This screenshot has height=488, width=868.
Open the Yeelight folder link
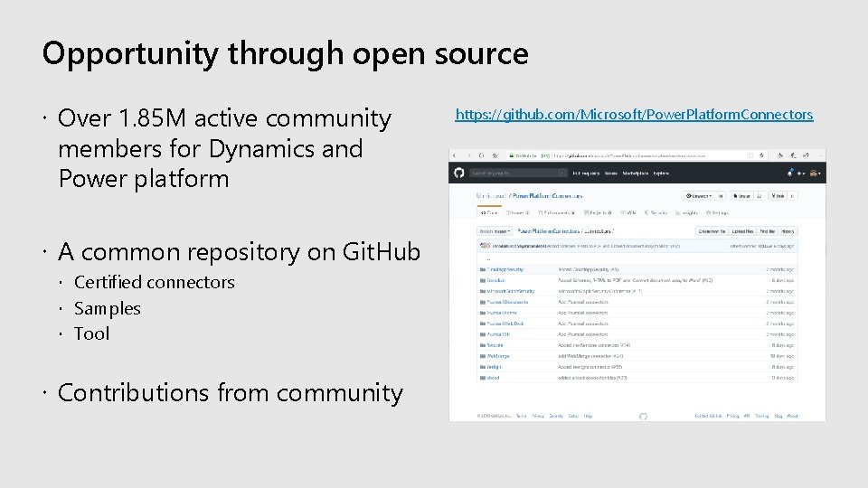(495, 367)
